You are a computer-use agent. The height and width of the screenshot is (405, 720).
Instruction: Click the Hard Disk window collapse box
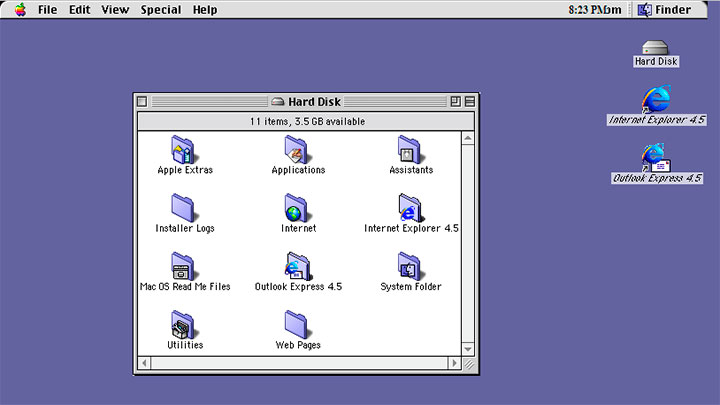tap(469, 101)
